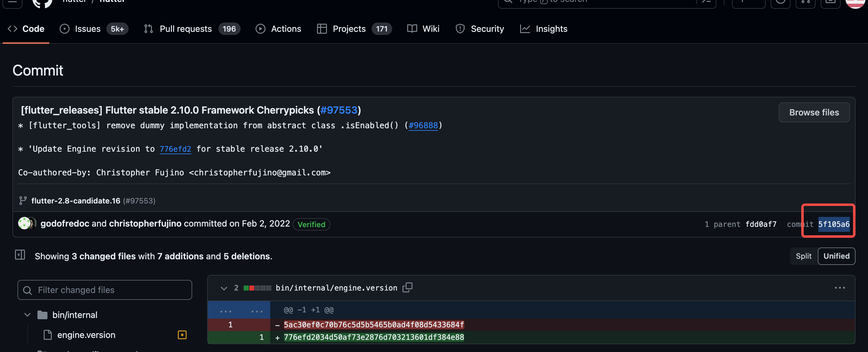Copy the bin/internal/engine.version path

407,288
